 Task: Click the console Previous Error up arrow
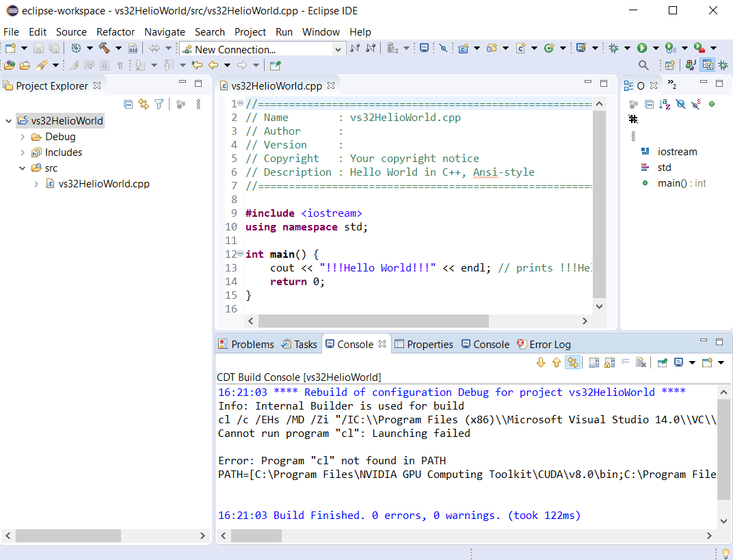(557, 362)
